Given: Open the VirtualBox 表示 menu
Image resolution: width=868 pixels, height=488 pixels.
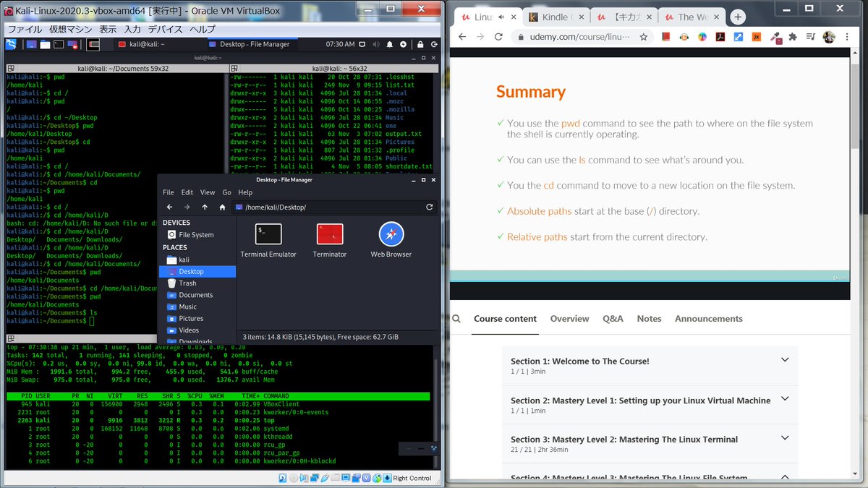Looking at the screenshot, I should pos(108,30).
